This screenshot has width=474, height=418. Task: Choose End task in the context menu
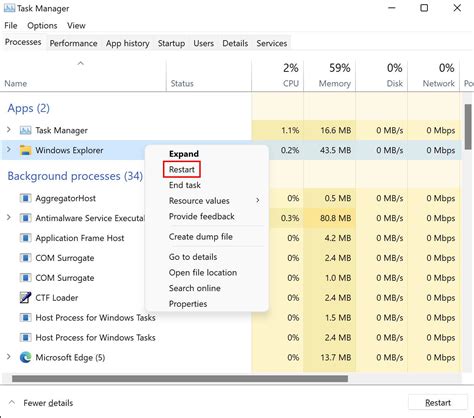tap(185, 185)
